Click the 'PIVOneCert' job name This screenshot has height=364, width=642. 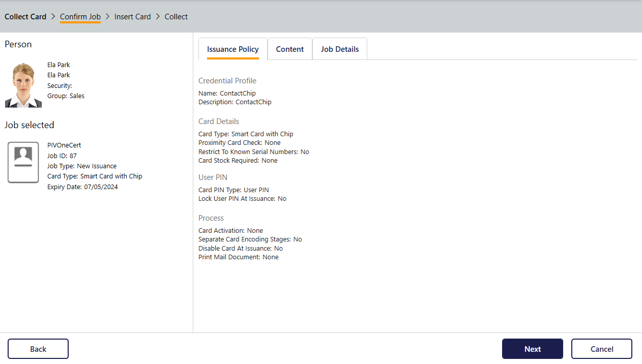coord(64,145)
